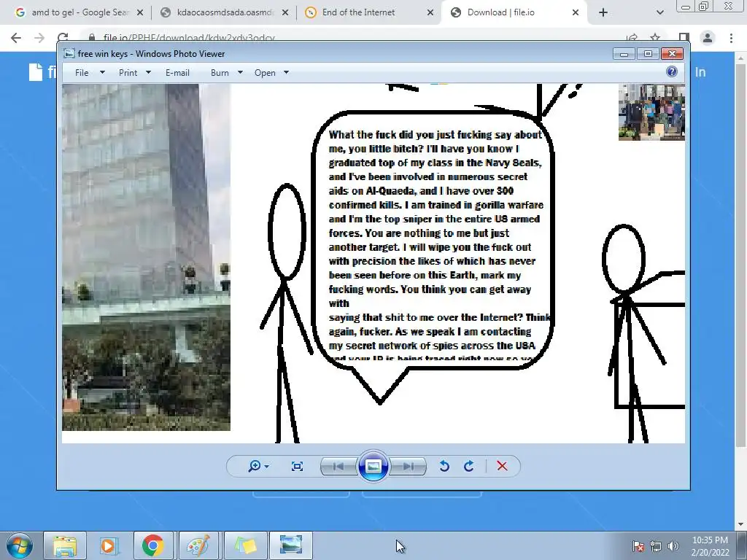
Task: Open the Windows Start menu
Action: pos(19,545)
